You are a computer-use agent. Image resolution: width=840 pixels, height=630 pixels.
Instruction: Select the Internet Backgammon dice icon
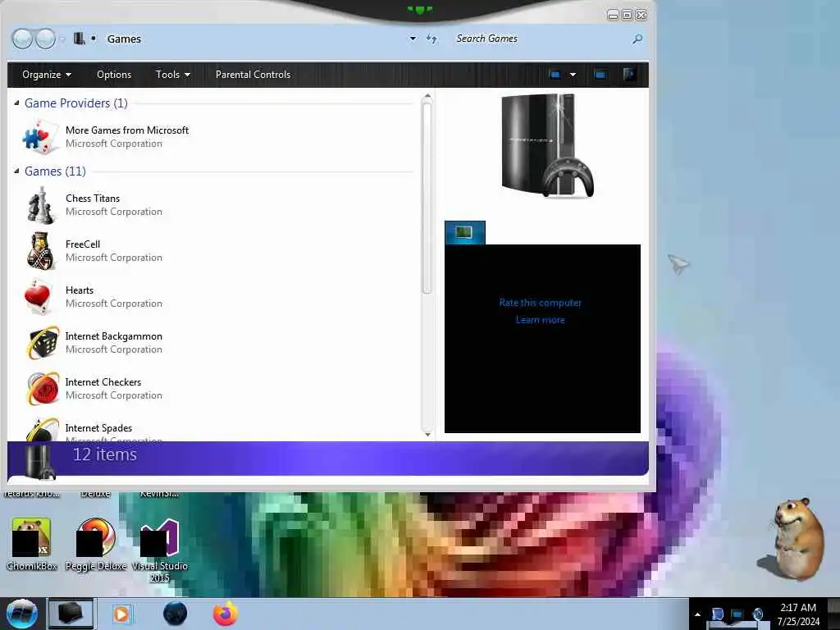coord(42,342)
